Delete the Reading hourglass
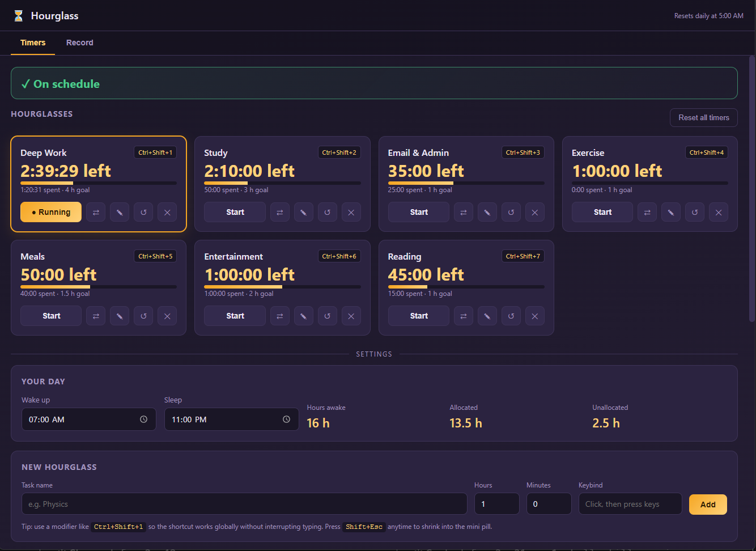Viewport: 756px width, 551px height. [x=534, y=316]
